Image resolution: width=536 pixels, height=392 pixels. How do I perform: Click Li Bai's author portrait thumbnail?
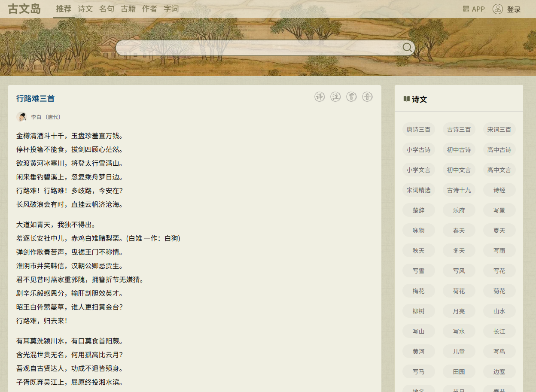[x=21, y=117]
